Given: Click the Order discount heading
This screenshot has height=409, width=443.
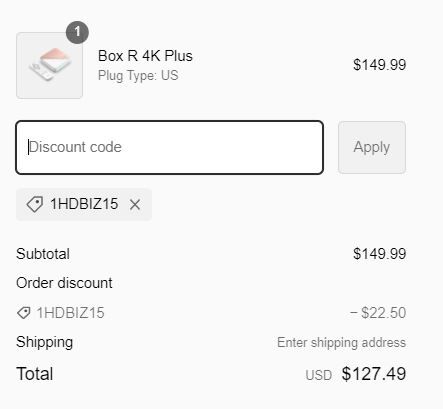Looking at the screenshot, I should click(64, 283).
